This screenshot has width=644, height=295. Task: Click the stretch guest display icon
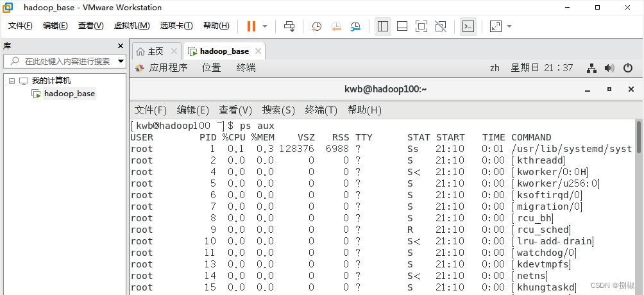pyautogui.click(x=496, y=26)
